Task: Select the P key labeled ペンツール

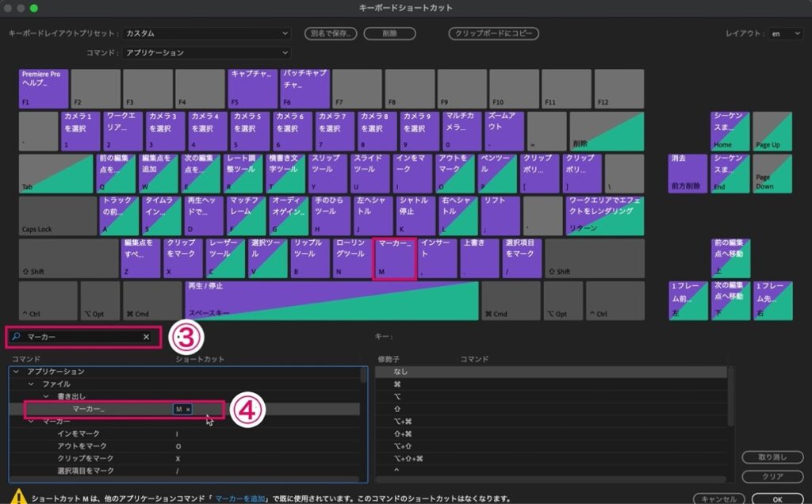Action: (x=497, y=174)
